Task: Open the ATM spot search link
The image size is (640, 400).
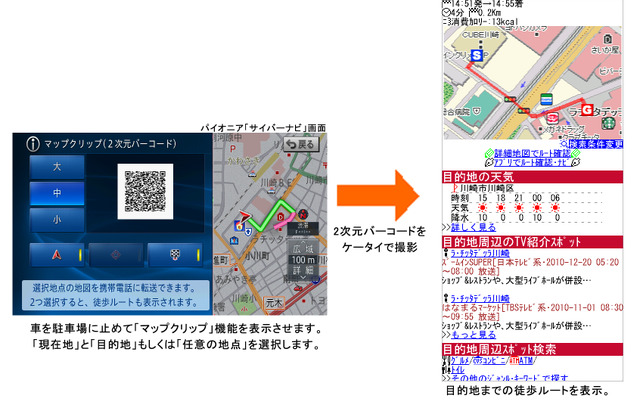Action: click(x=526, y=361)
